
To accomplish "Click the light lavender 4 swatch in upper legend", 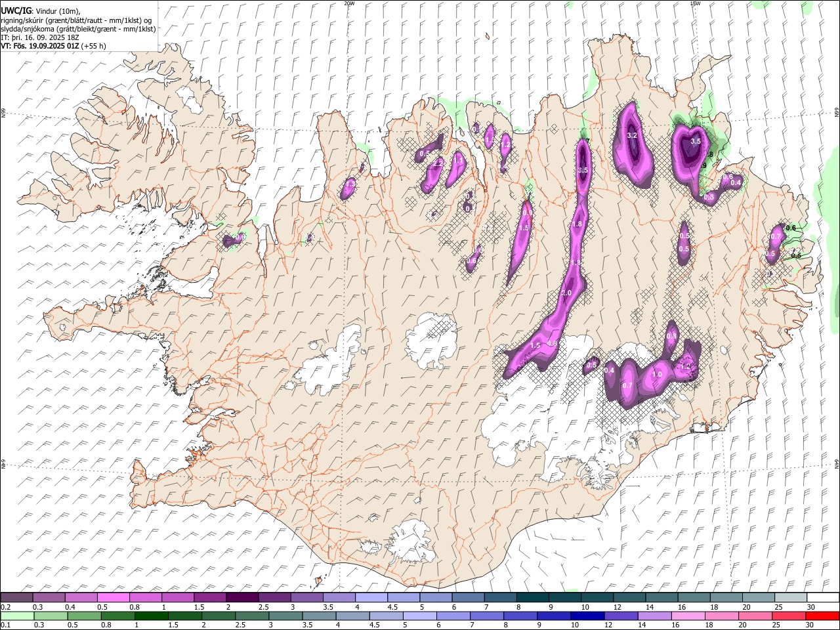I will 371,598.
